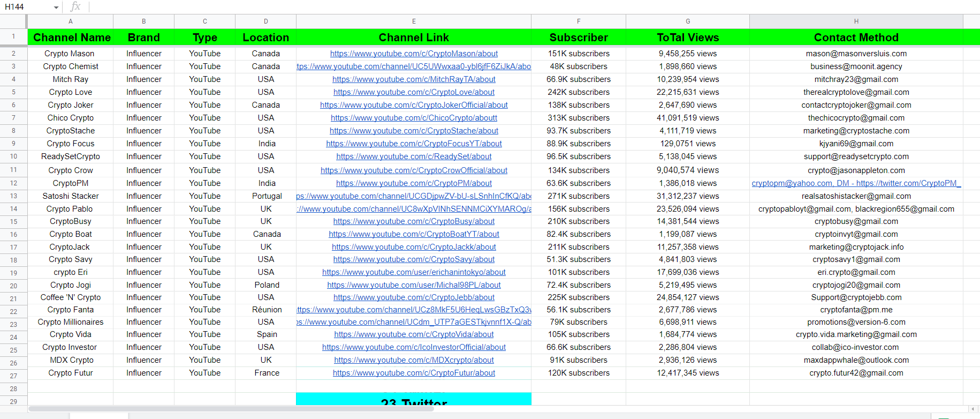Select the 31,312,237 views cell
980x419 pixels.
[688, 196]
